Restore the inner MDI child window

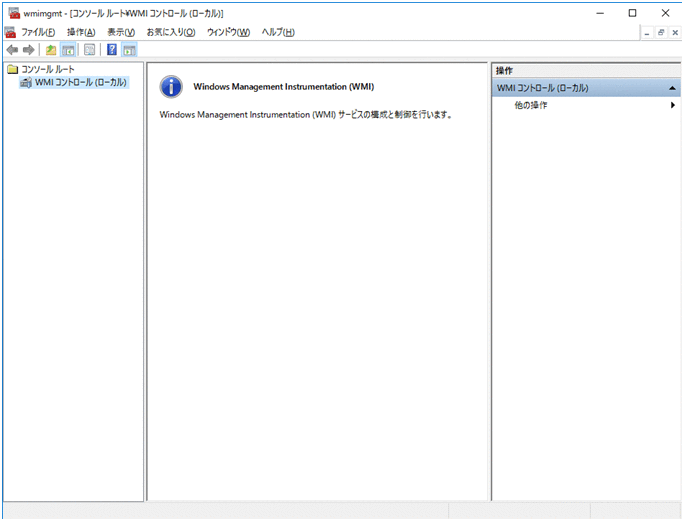661,32
